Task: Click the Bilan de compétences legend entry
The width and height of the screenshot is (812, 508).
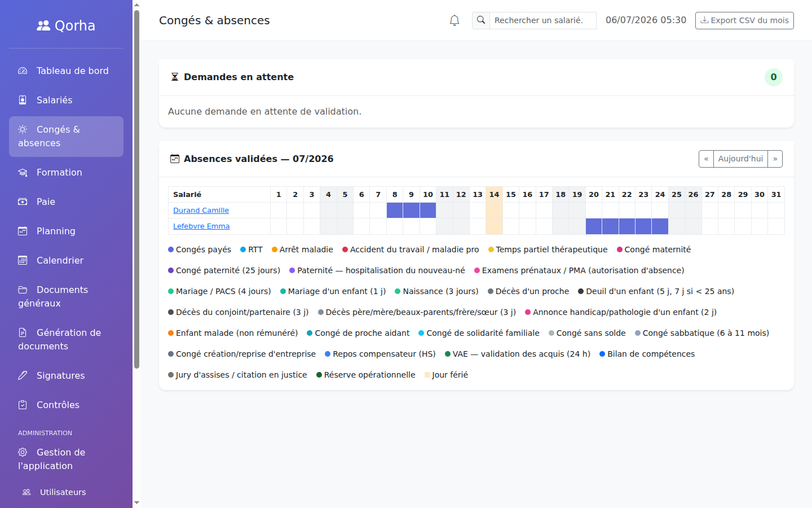Action: point(647,354)
